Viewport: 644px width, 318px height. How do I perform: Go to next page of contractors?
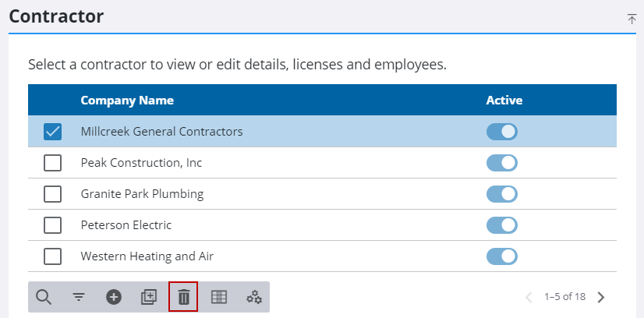tap(601, 297)
